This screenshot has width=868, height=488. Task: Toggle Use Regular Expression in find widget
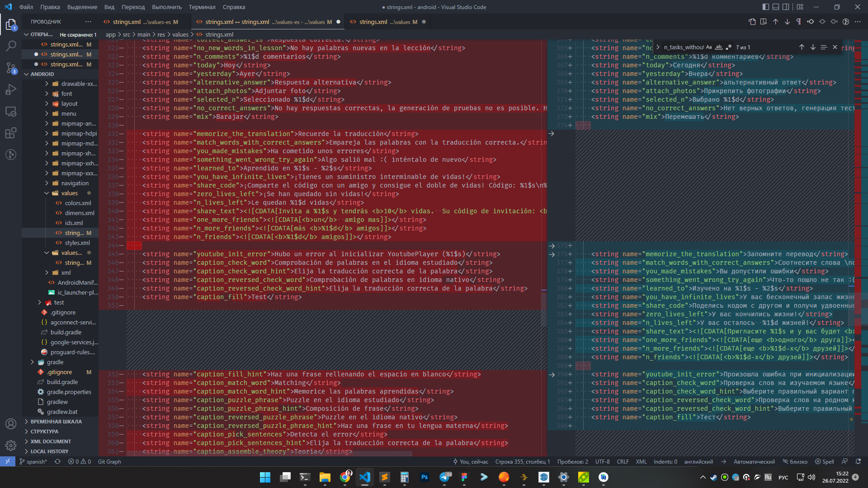tap(729, 47)
